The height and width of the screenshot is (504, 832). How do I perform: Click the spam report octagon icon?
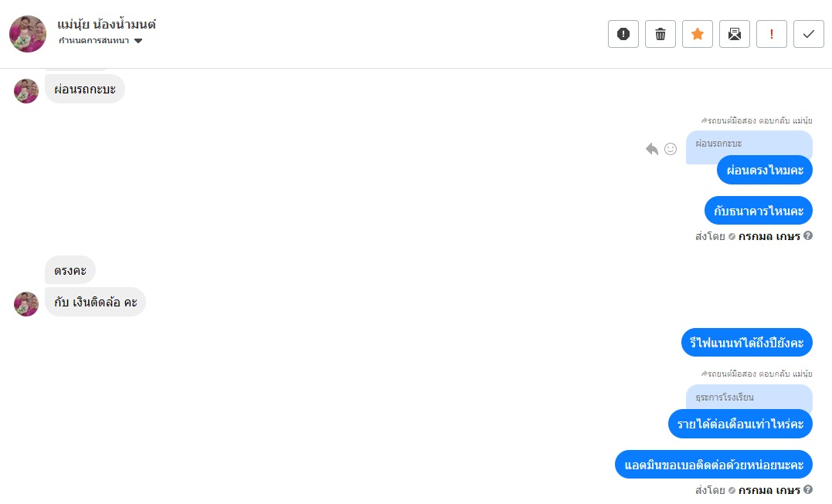[x=623, y=34]
